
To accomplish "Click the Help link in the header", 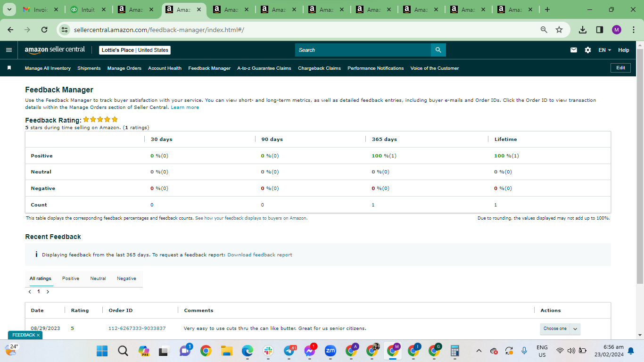I will pos(624,50).
